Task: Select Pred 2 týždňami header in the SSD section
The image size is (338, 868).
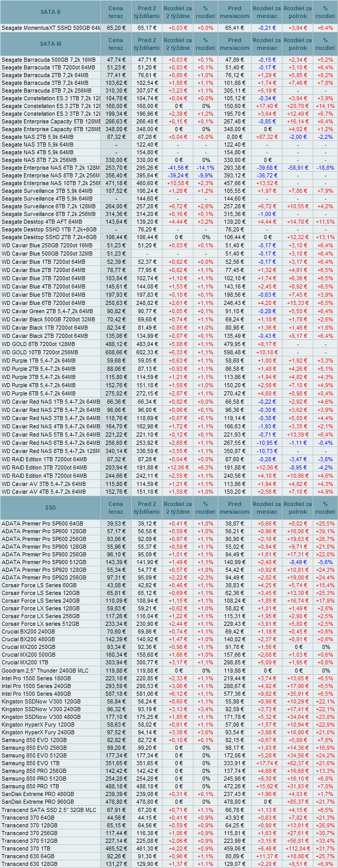Action: [147, 508]
